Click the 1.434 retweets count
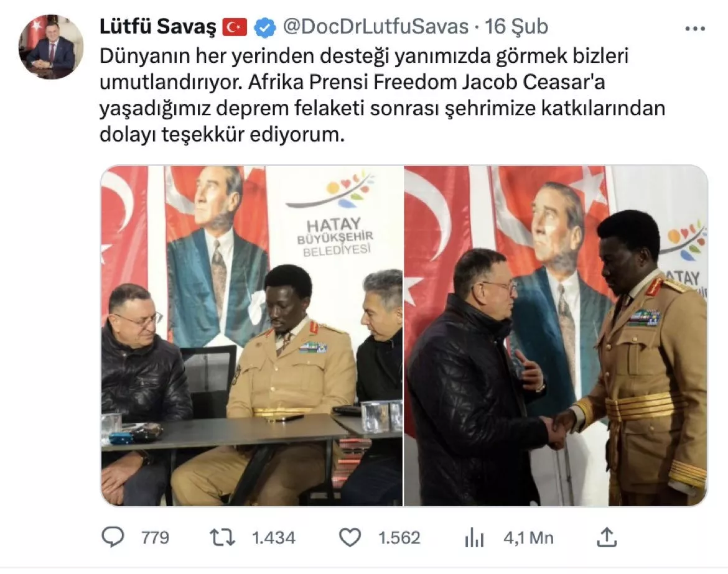Image resolution: width=728 pixels, height=574 pixels. [x=273, y=538]
